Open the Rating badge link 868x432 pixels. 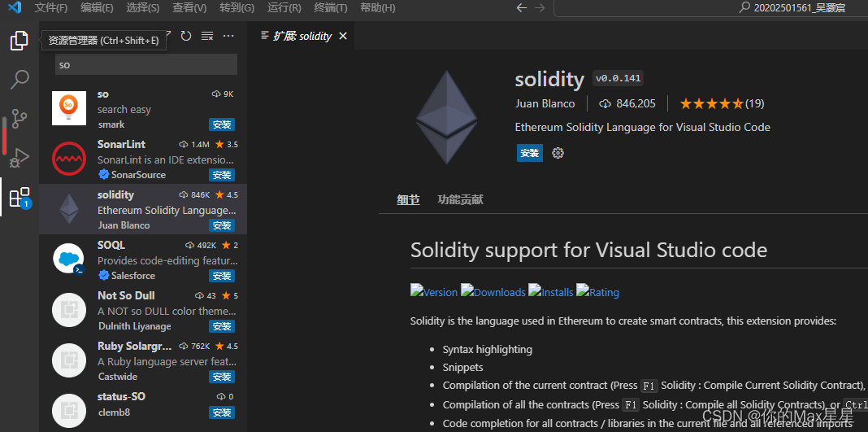click(598, 292)
